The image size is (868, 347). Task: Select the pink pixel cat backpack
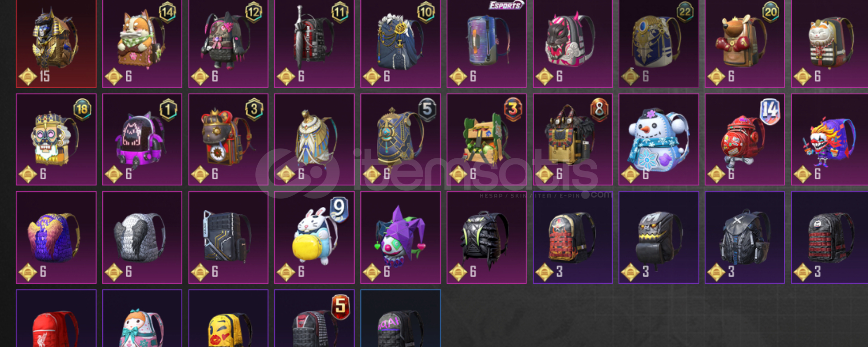tap(142, 140)
